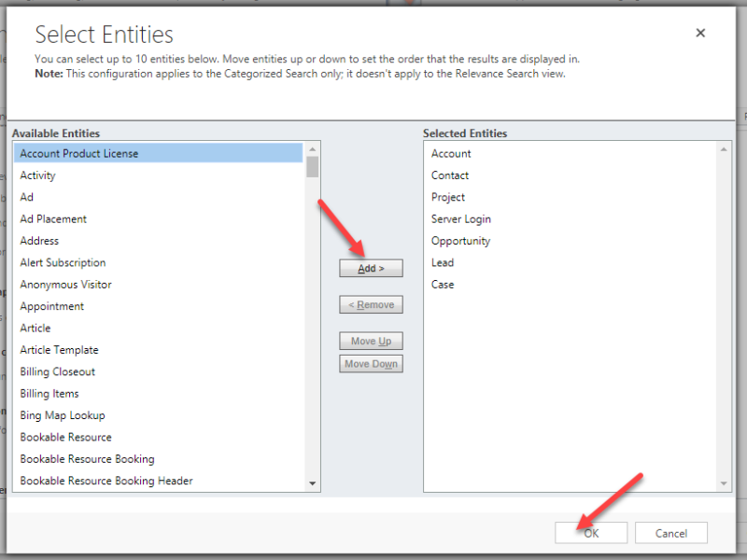
Task: Click the Remove button
Action: (x=371, y=303)
